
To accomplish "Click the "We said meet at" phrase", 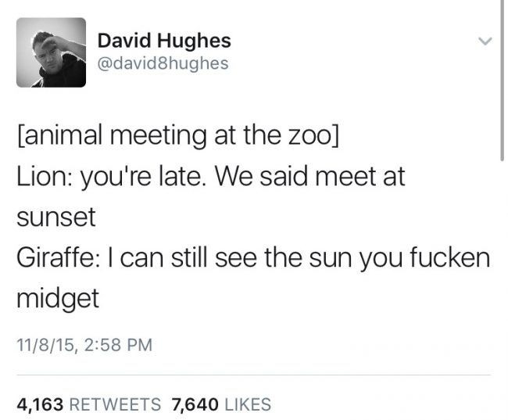I will (309, 177).
